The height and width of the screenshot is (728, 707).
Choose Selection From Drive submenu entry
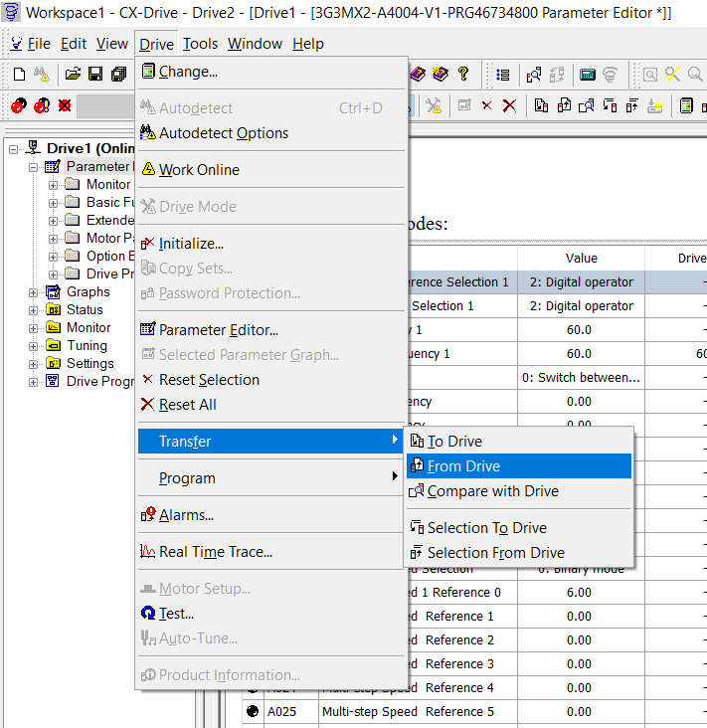[x=519, y=553]
